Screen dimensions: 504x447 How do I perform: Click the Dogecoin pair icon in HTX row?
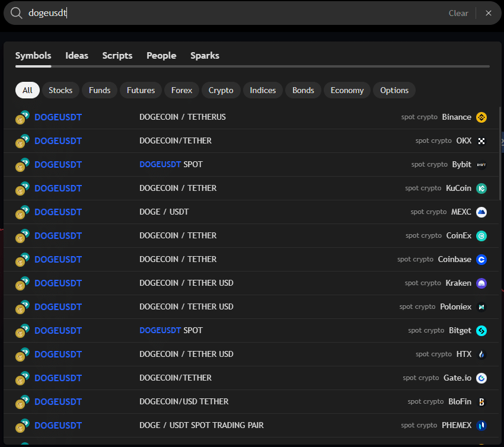coord(22,355)
